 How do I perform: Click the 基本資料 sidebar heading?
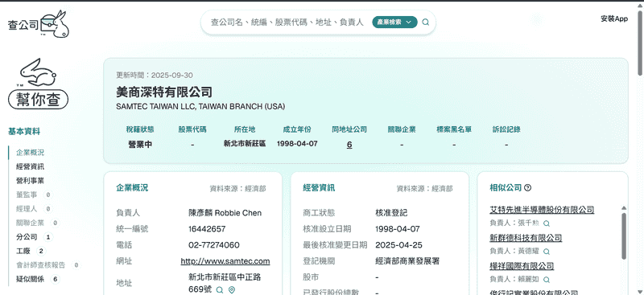point(24,132)
